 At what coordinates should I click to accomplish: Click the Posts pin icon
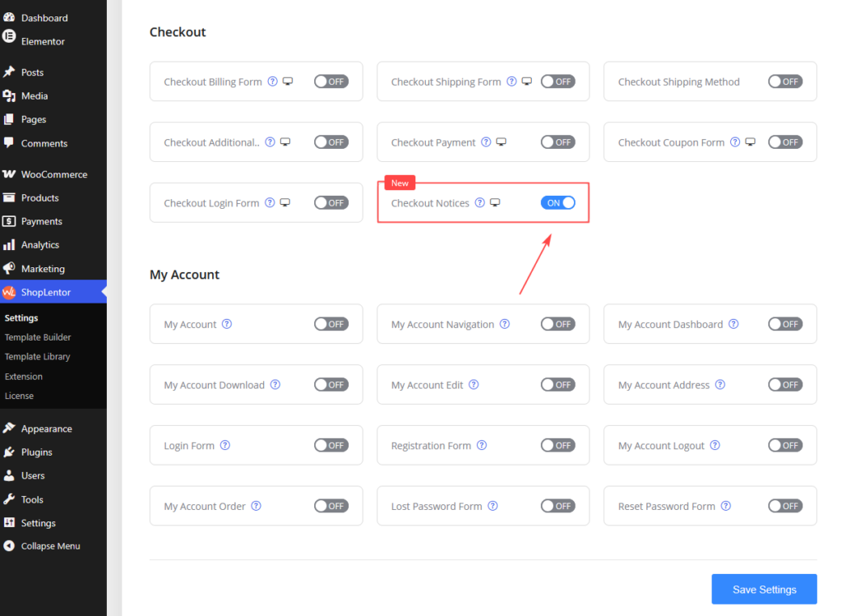(x=9, y=72)
